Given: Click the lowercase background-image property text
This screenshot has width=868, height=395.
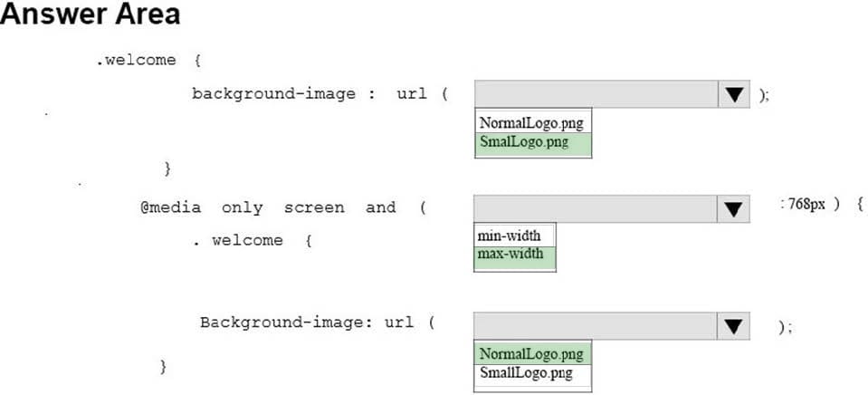Looking at the screenshot, I should (273, 93).
